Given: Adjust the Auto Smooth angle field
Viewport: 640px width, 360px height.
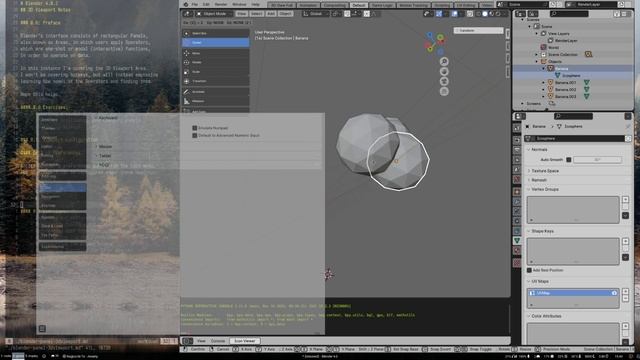Looking at the screenshot, I should coord(598,160).
